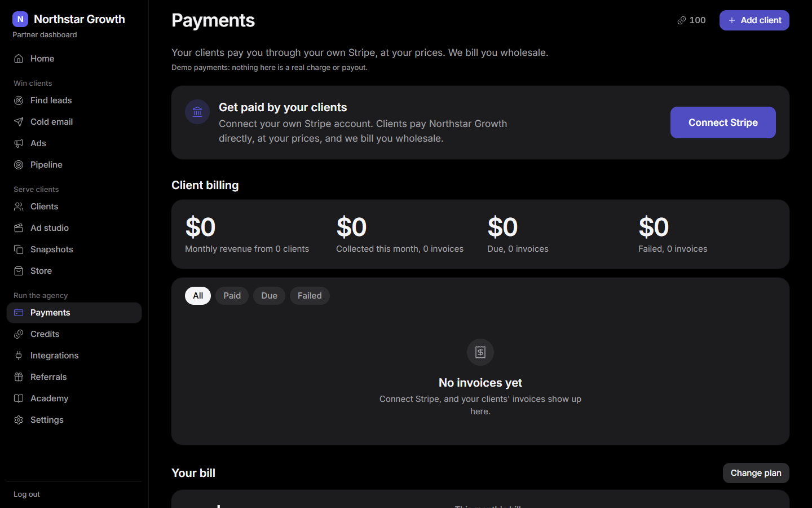The width and height of the screenshot is (812, 508).
Task: Filter invoices by Paid
Action: click(x=232, y=296)
